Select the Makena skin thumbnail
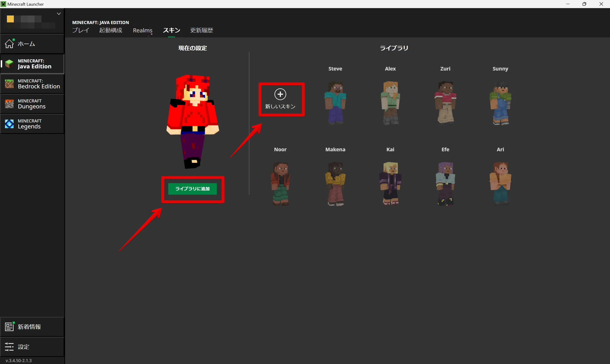 (335, 184)
